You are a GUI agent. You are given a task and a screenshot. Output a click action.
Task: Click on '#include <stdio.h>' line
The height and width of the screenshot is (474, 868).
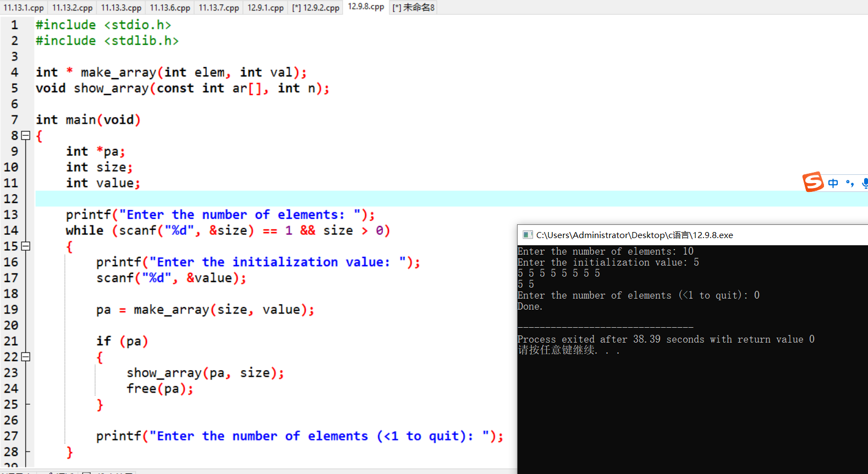pyautogui.click(x=103, y=25)
